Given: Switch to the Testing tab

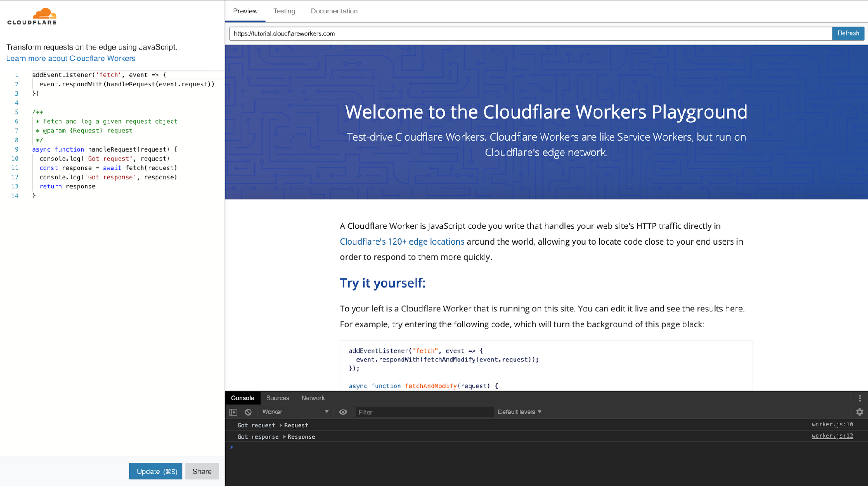Looking at the screenshot, I should pyautogui.click(x=284, y=11).
